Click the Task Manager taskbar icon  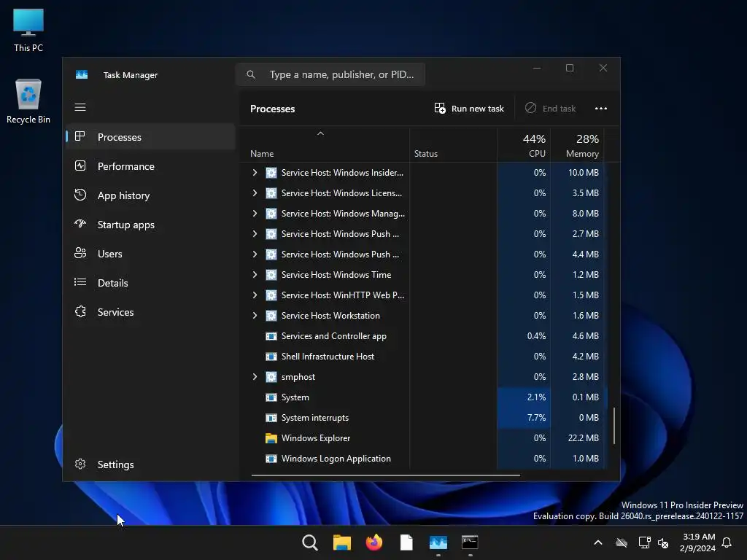pyautogui.click(x=438, y=542)
